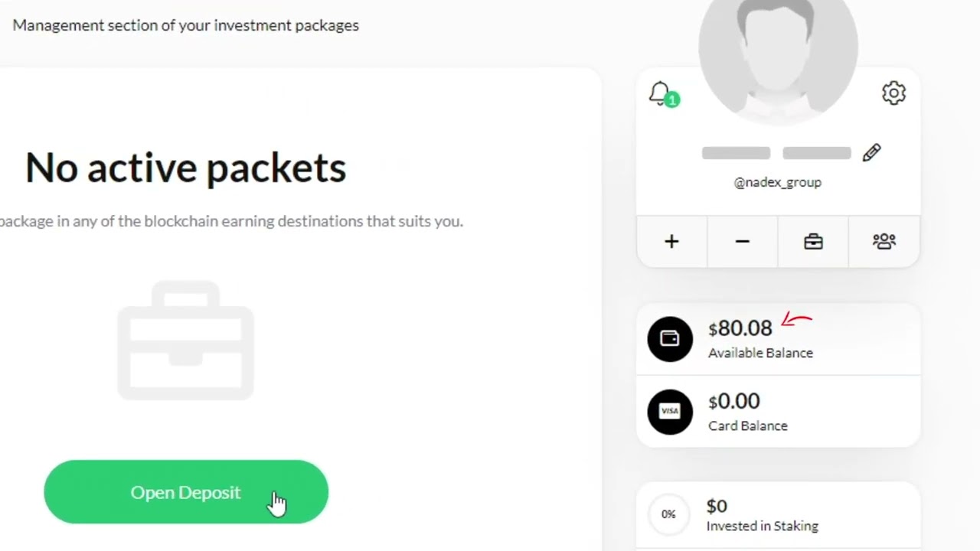Image resolution: width=980 pixels, height=551 pixels.
Task: Open the notifications bell
Action: click(659, 93)
